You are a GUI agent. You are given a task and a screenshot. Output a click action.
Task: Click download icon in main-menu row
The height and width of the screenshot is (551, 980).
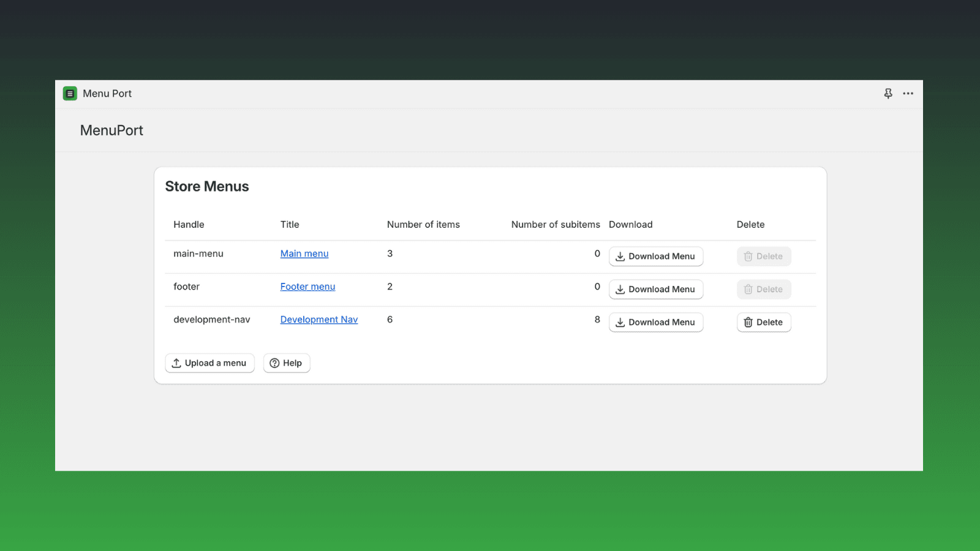(620, 257)
